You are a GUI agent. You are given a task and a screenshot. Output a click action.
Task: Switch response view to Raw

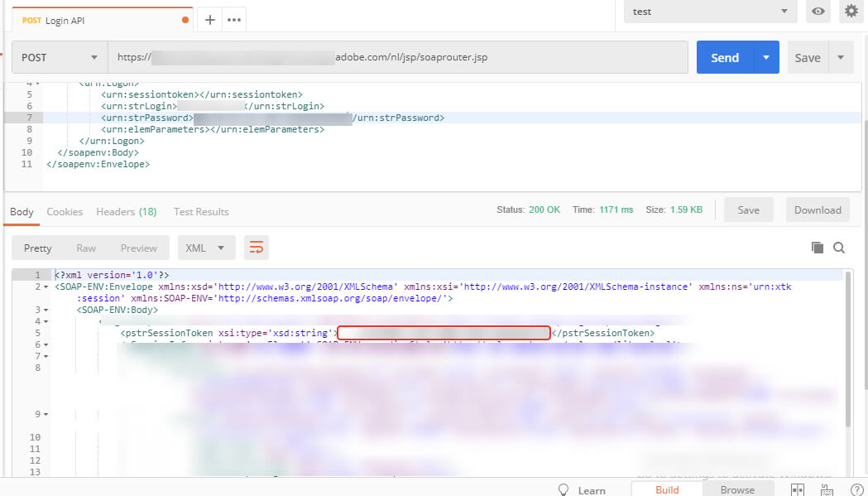pyautogui.click(x=86, y=247)
